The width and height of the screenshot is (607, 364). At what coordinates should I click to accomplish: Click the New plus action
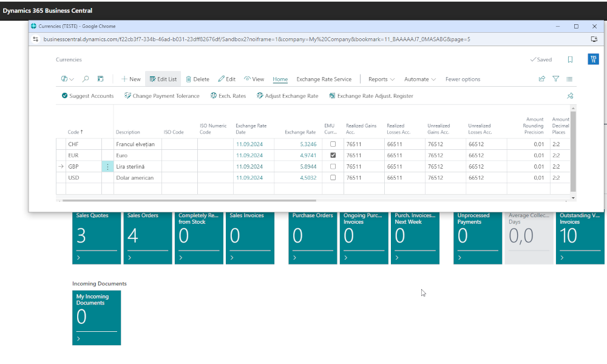click(x=131, y=79)
